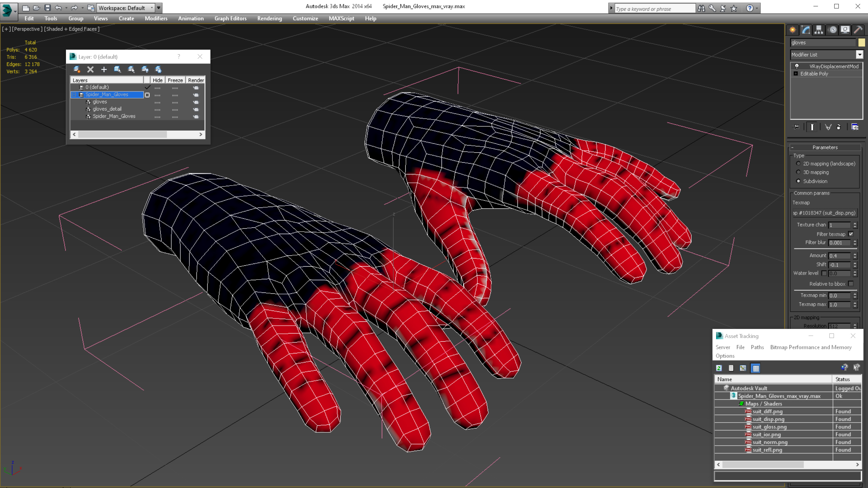868x488 pixels.
Task: Open the Create command panel tab
Action: click(x=793, y=30)
